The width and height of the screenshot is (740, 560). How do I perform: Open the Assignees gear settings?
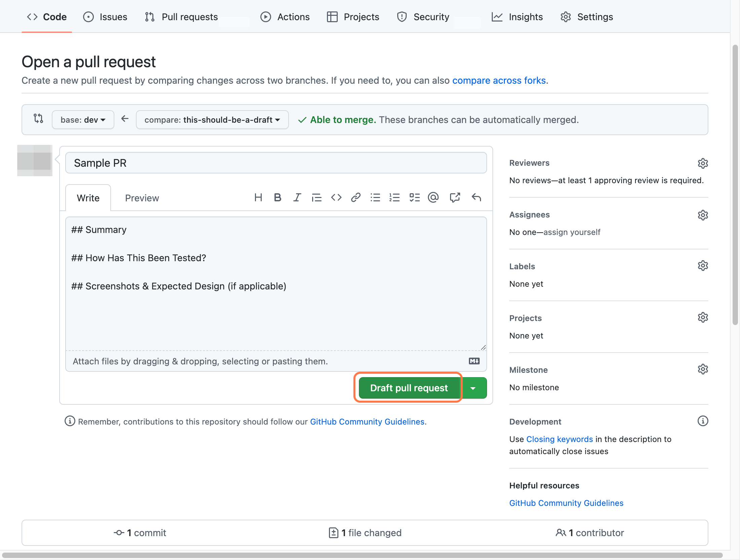[703, 215]
